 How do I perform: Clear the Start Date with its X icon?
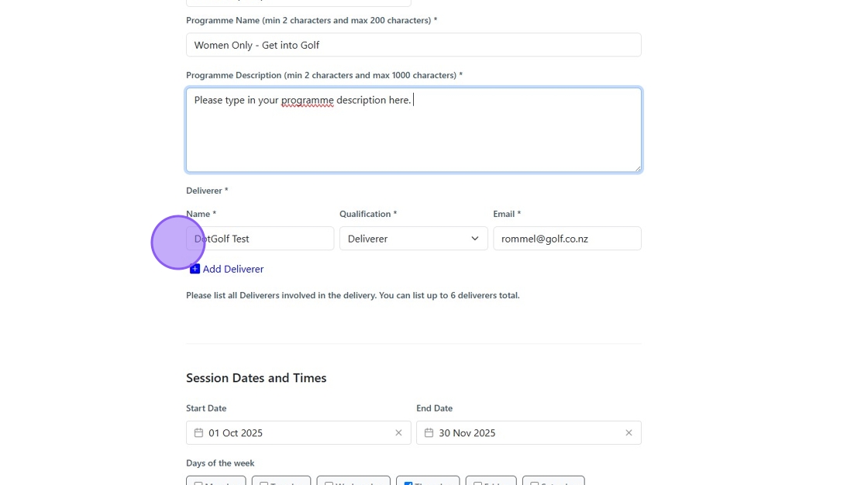tap(398, 432)
